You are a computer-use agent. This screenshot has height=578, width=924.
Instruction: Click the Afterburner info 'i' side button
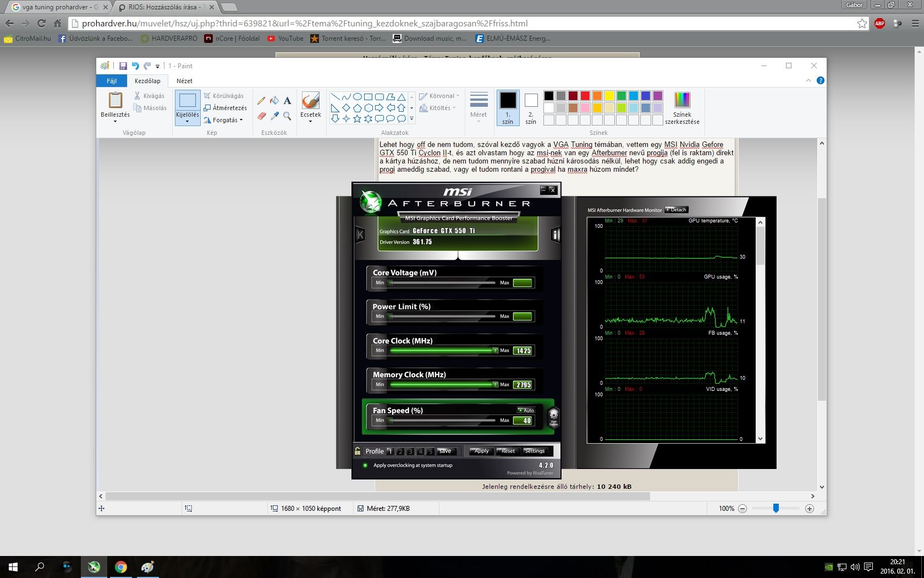tap(555, 235)
